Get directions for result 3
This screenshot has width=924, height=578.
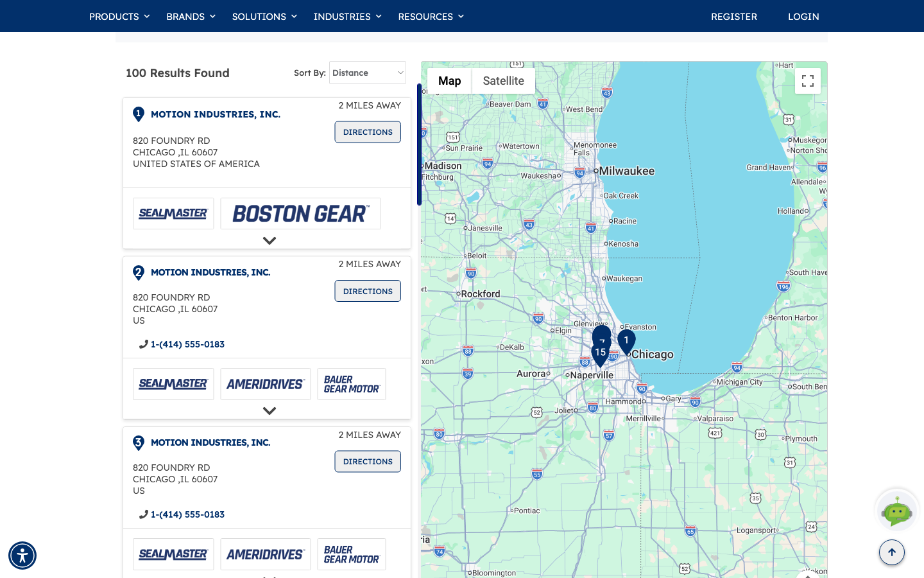coord(368,462)
